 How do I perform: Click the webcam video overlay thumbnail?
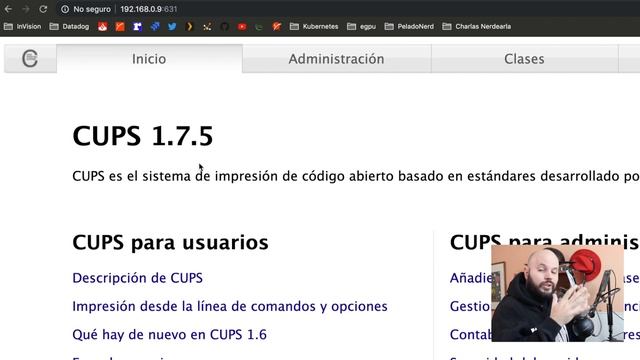click(x=557, y=293)
